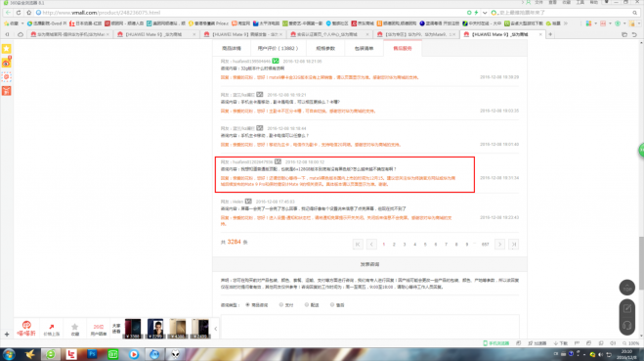Viewport: 644px width, 361px height.
Task: Open the browser home page icon
Action: pyautogui.click(x=28, y=13)
